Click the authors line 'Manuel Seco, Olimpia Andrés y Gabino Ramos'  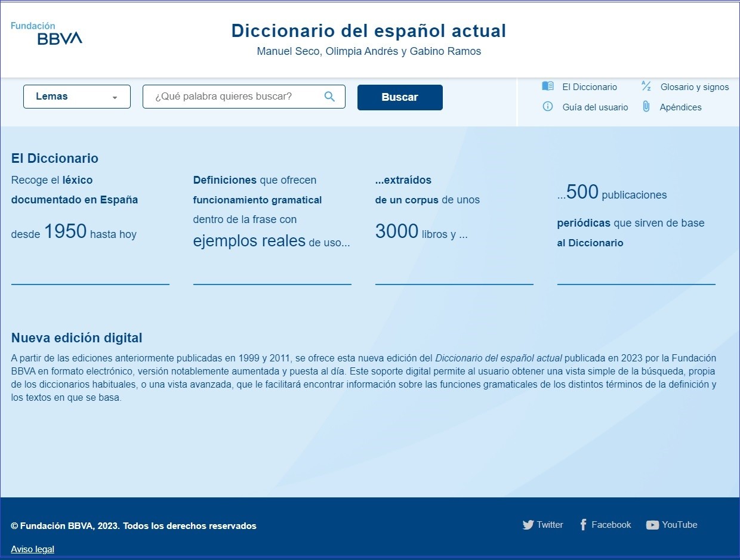tap(369, 51)
